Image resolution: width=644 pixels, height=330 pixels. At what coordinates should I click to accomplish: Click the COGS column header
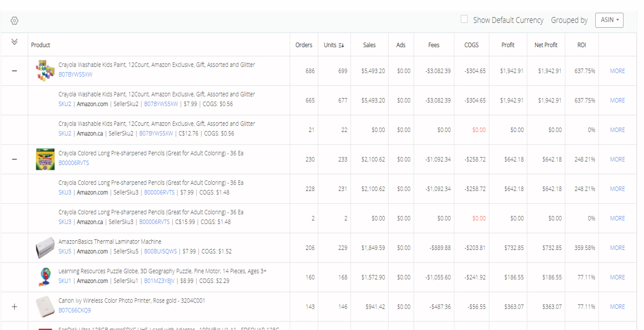(x=471, y=45)
